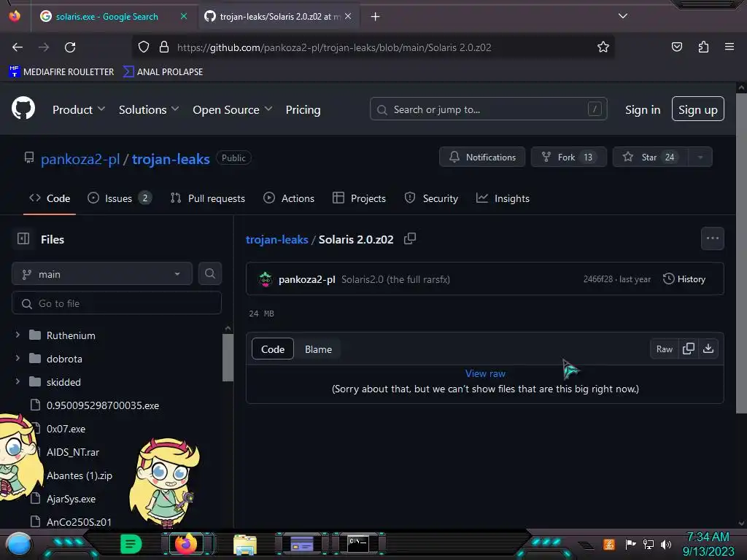The width and height of the screenshot is (747, 560).
Task: Open the command prompt taskbar icon
Action: coord(357,543)
